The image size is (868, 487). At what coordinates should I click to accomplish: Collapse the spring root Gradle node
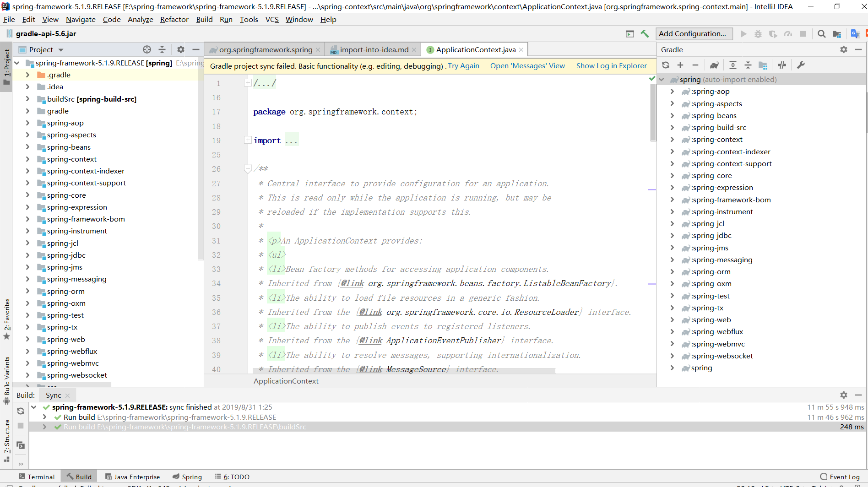[x=662, y=79]
